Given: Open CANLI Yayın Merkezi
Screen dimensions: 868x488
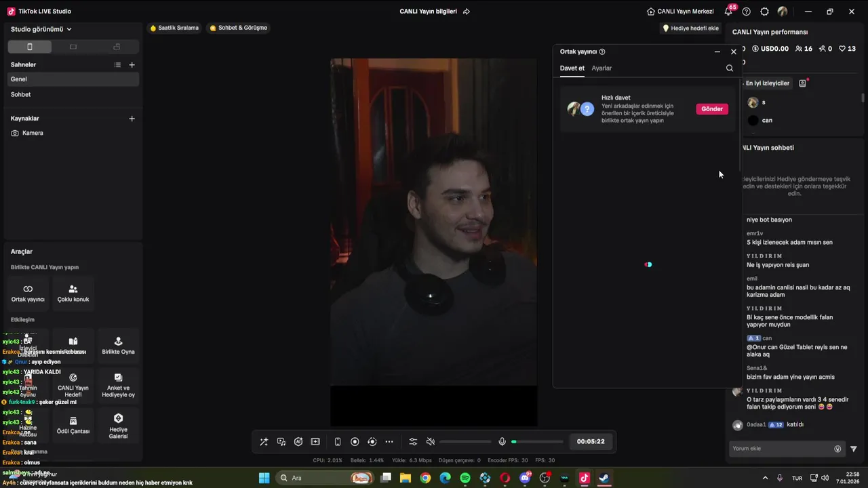Looking at the screenshot, I should [680, 12].
